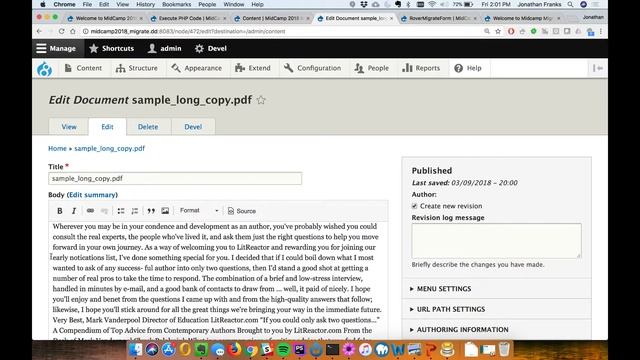The image size is (640, 360).
Task: Click into the Revision log message textarea
Action: (496, 241)
